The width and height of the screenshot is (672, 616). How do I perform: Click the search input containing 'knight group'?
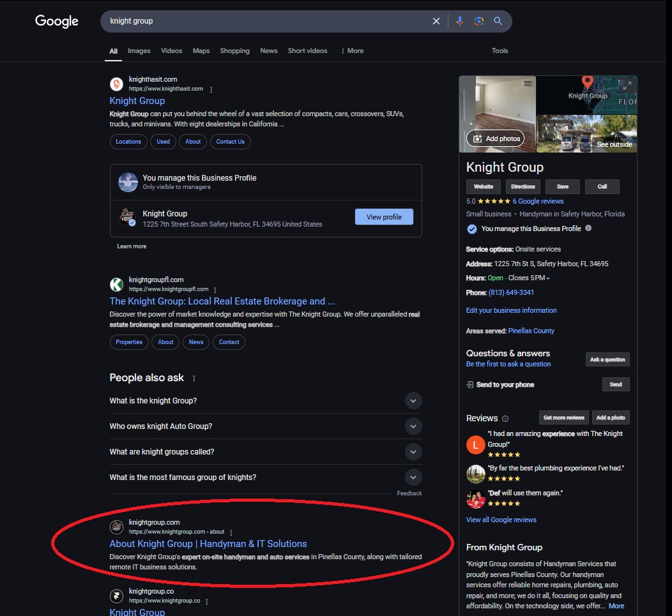tap(266, 21)
